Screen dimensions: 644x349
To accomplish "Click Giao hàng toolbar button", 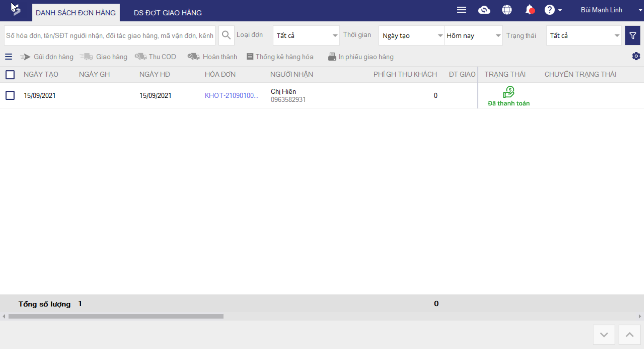I will point(104,57).
